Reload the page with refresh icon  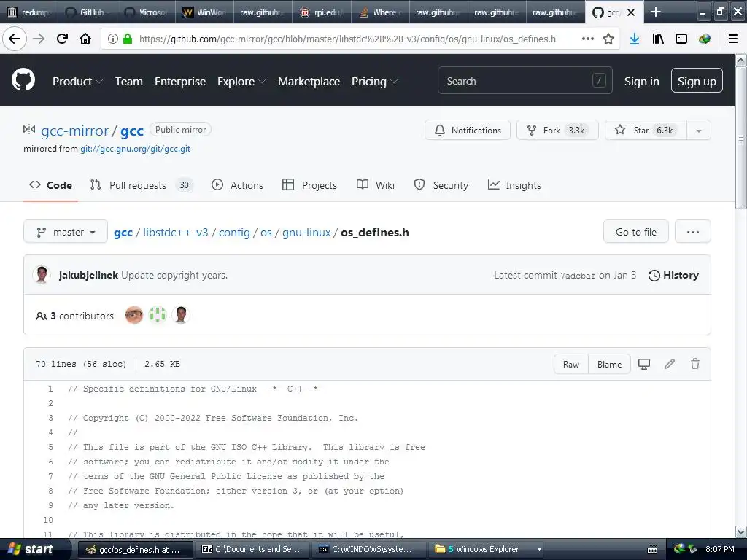pyautogui.click(x=62, y=39)
